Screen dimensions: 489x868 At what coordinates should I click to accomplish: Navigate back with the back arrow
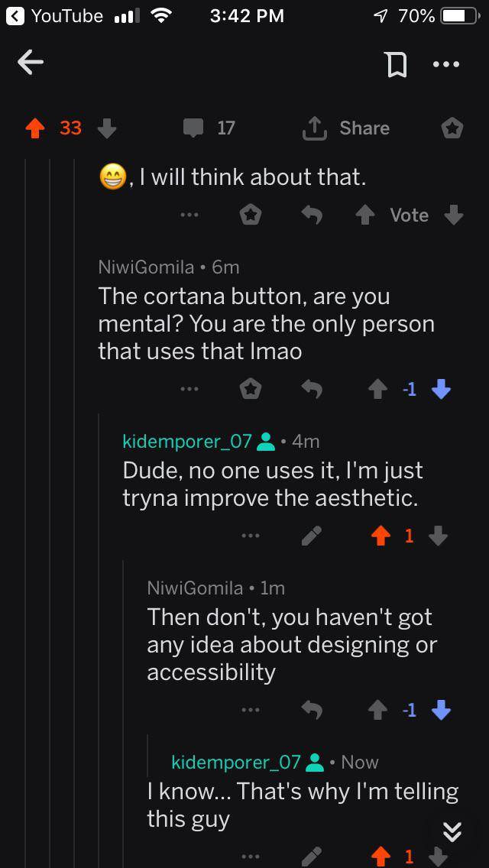coord(31,64)
